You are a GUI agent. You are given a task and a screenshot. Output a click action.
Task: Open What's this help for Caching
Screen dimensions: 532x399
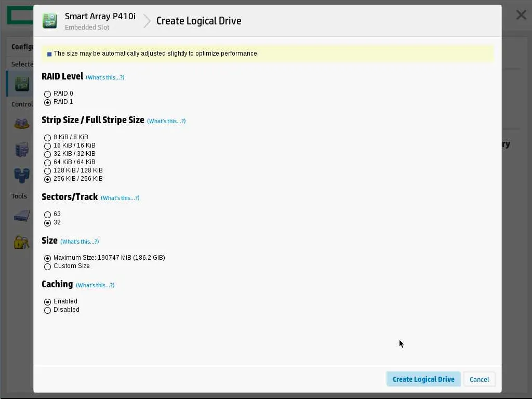coord(96,285)
